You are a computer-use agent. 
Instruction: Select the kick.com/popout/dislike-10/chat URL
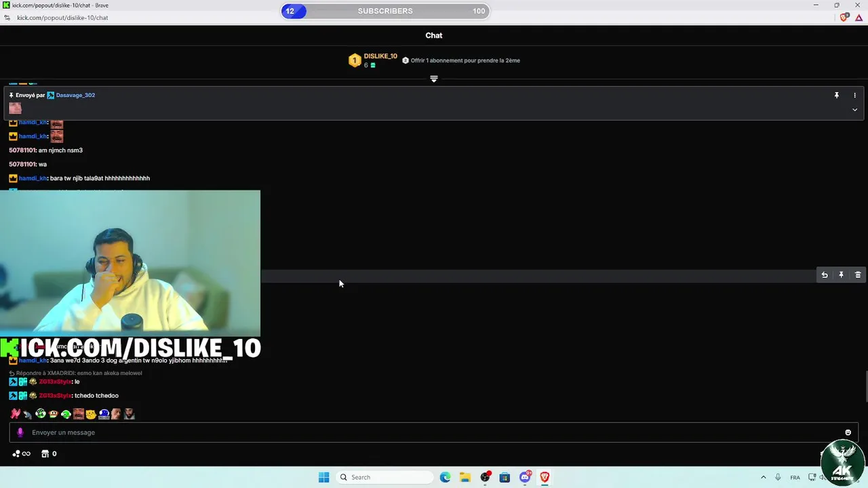62,18
